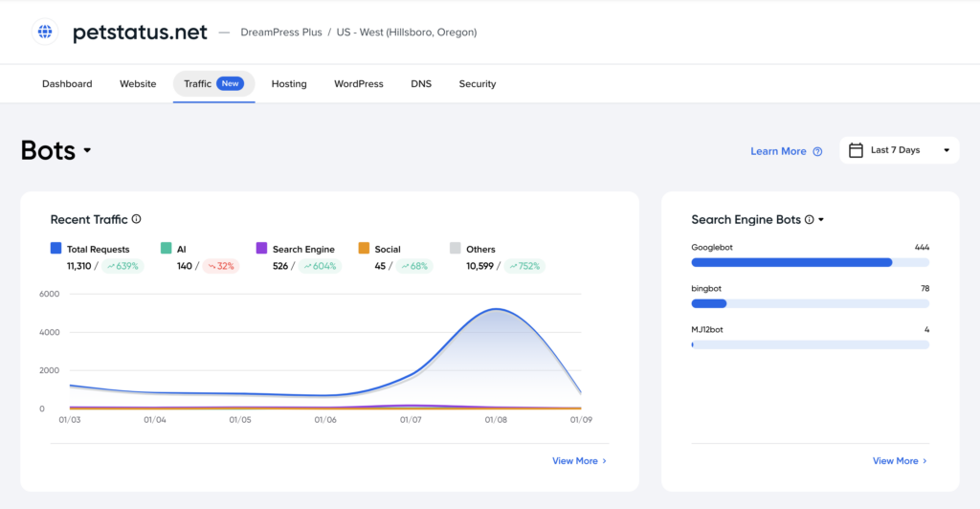Click the 604% Search Engine change badge

click(x=320, y=266)
